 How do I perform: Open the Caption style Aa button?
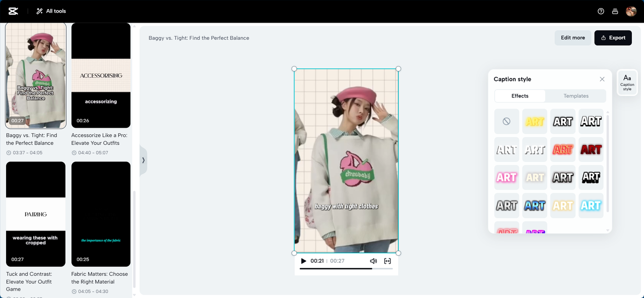coord(627,82)
